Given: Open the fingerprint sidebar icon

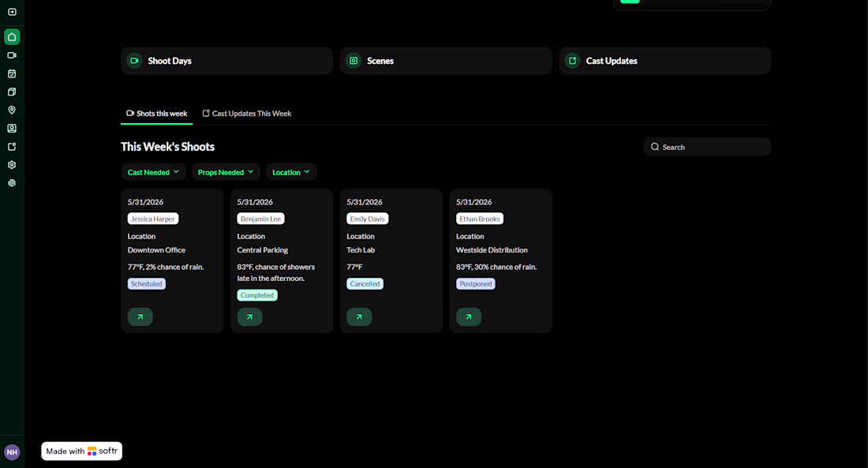Looking at the screenshot, I should point(12,183).
